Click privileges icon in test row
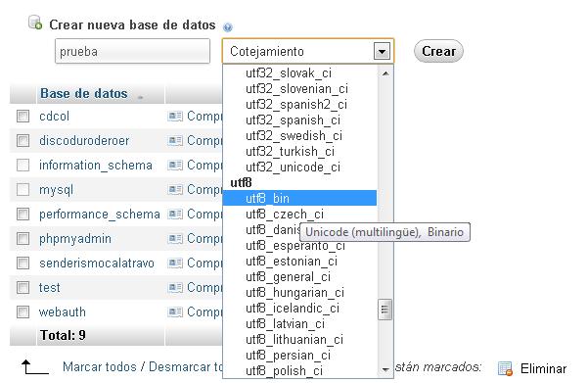Viewport: 588px width, 383px height. click(x=175, y=287)
